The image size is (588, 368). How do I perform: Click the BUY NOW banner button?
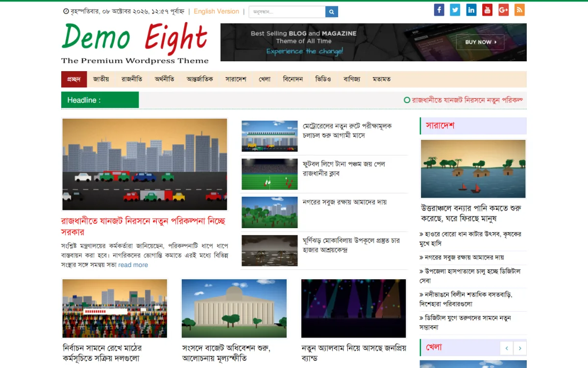click(x=480, y=42)
